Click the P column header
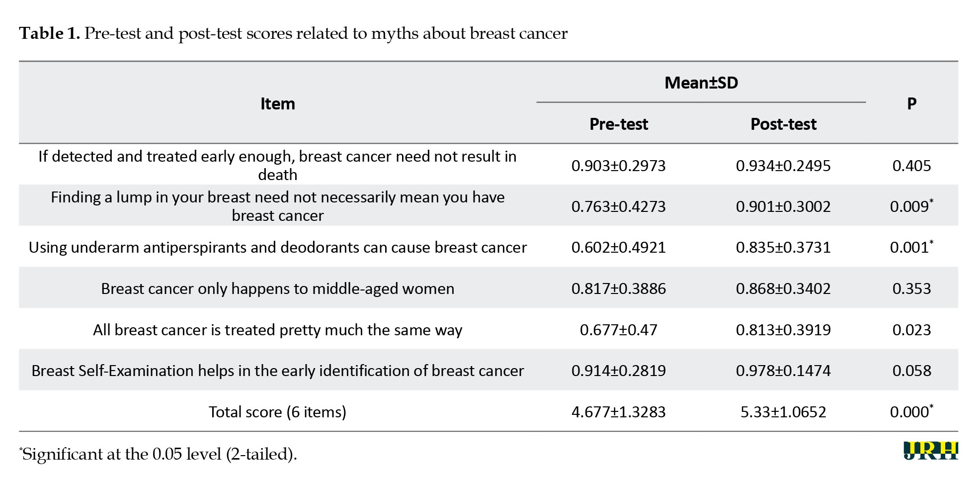The height and width of the screenshot is (480, 980). tap(911, 103)
